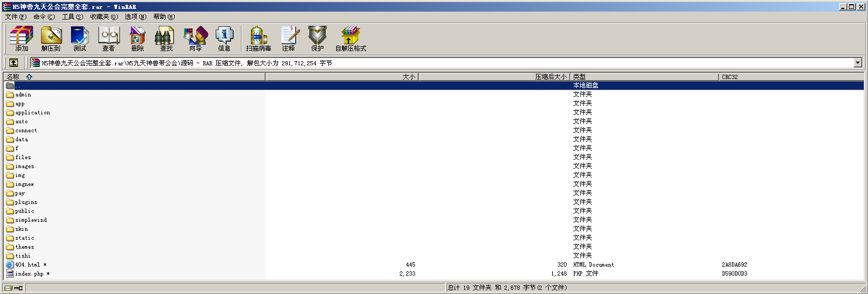Open the Find (查找) binoculars tool
This screenshot has width=868, height=294.
pyautogui.click(x=166, y=38)
